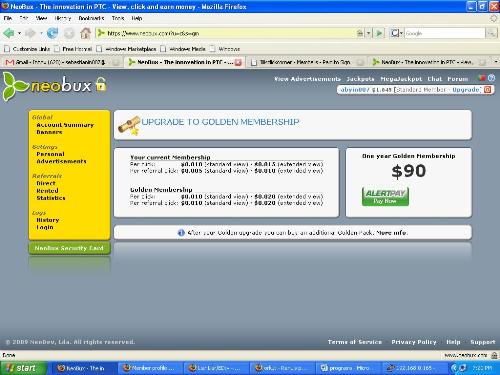Open the Bookmarks menu
The width and height of the screenshot is (500, 375).
pos(91,18)
